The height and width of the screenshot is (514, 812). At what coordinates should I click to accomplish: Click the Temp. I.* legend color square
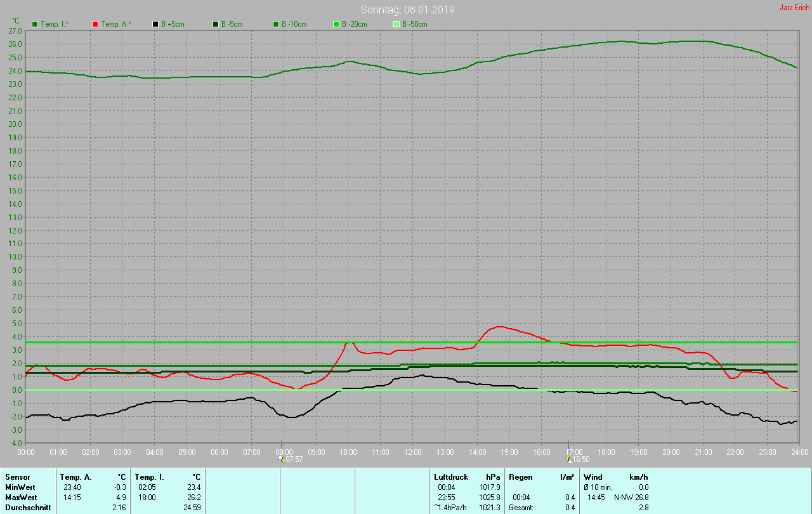tap(35, 24)
